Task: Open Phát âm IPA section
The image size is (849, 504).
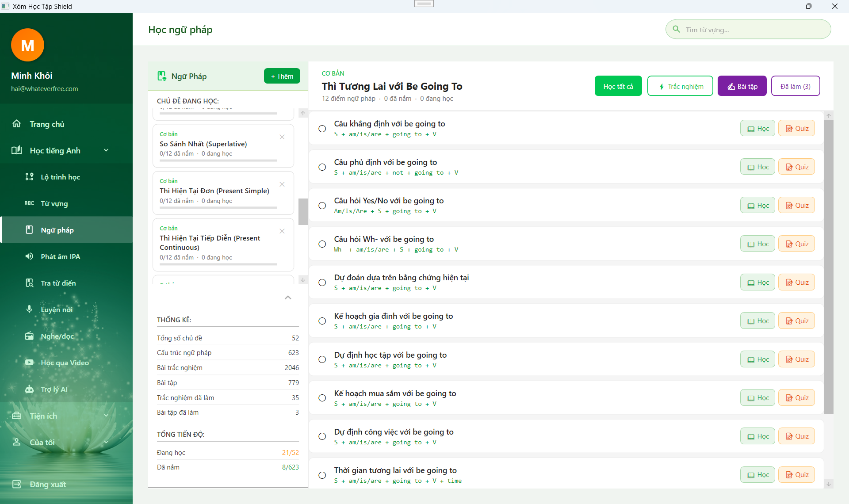Action: pyautogui.click(x=66, y=256)
